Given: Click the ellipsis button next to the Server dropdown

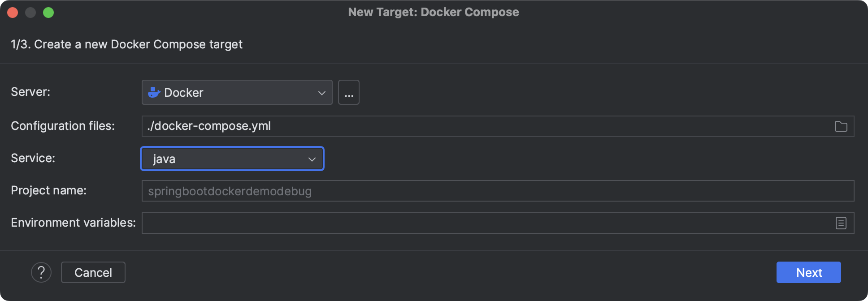Looking at the screenshot, I should 349,92.
